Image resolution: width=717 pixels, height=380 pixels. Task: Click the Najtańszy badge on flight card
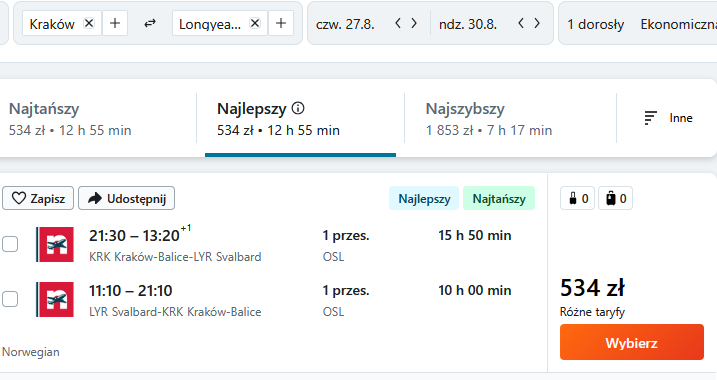coord(499,198)
